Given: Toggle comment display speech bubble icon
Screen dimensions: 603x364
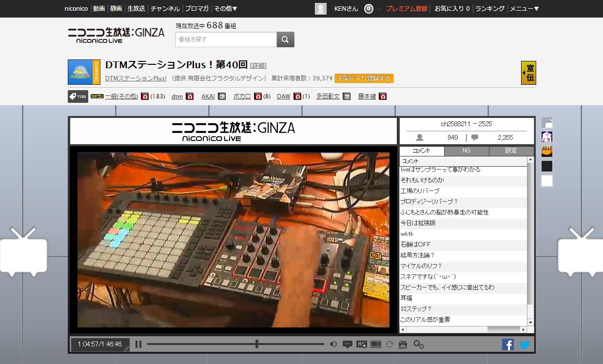Looking at the screenshot, I should tap(348, 345).
